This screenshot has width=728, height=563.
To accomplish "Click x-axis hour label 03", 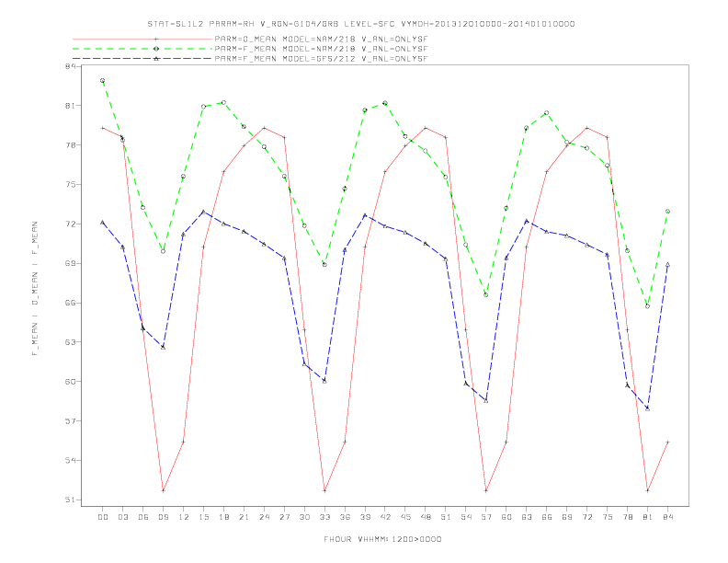I will click(x=123, y=517).
